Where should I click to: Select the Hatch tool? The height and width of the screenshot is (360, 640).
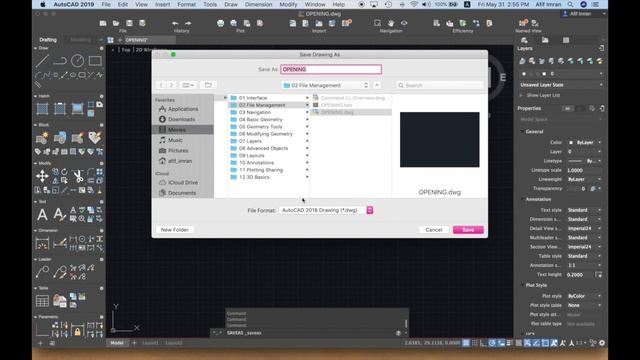click(x=42, y=109)
